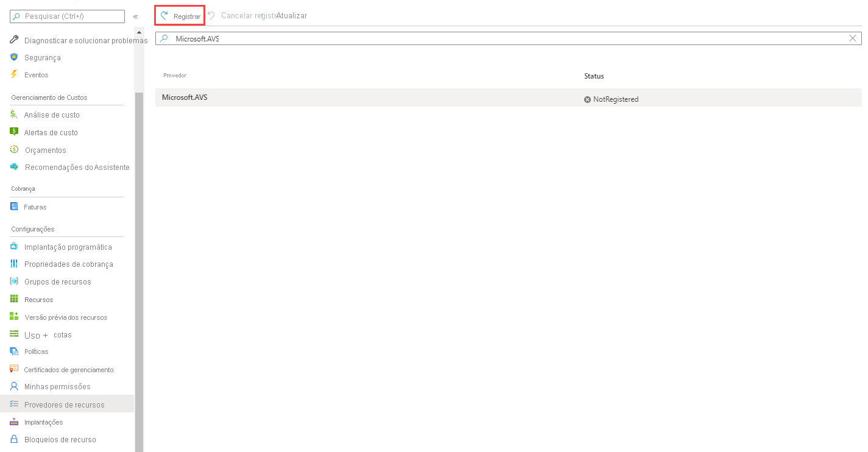The height and width of the screenshot is (452, 868).
Task: Click the Bloqueios de recurso lock icon
Action: [x=14, y=439]
